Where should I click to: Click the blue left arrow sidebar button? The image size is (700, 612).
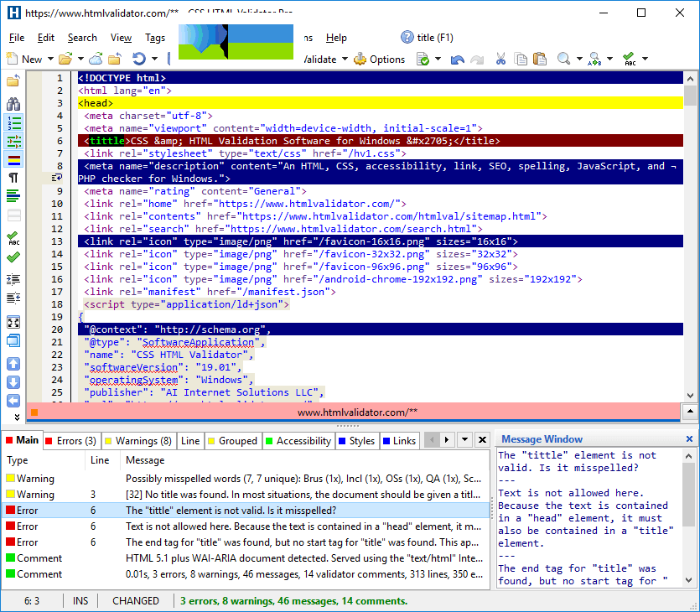[13, 401]
